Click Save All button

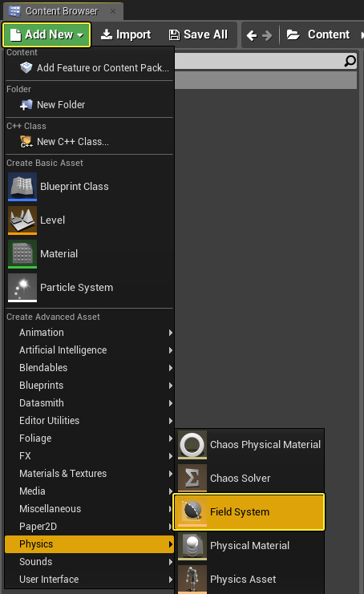click(198, 34)
